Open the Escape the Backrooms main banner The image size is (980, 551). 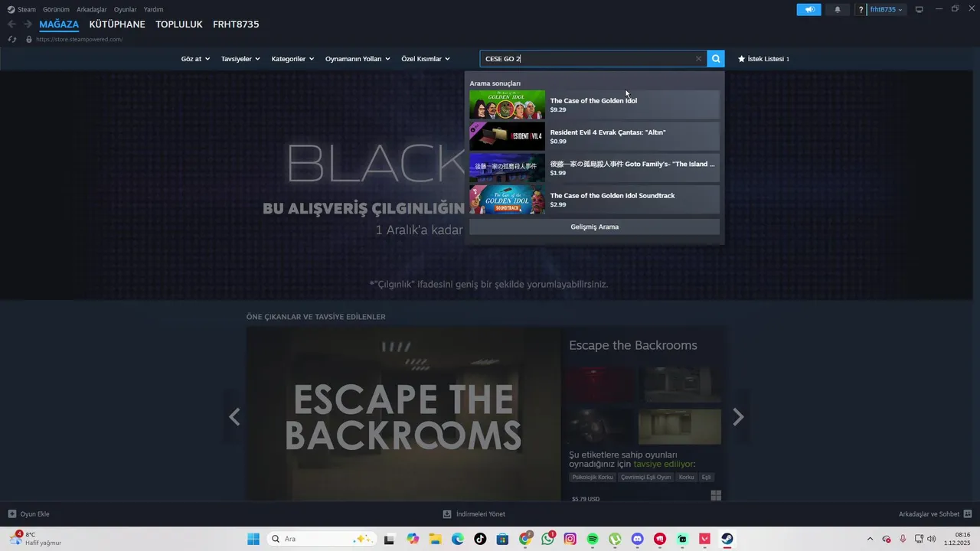point(403,415)
